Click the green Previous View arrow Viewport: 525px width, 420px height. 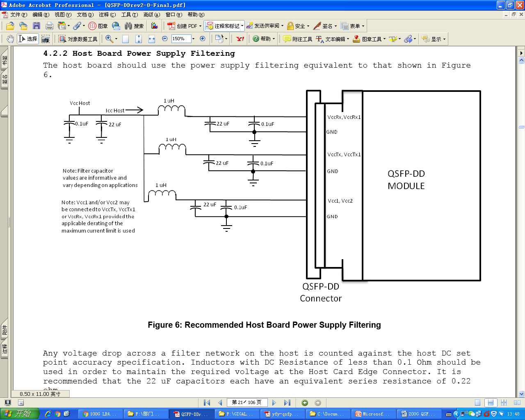pos(305,403)
